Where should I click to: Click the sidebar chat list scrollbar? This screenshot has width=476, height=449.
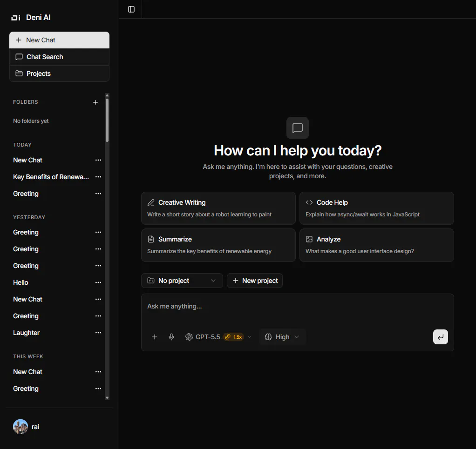tap(107, 120)
